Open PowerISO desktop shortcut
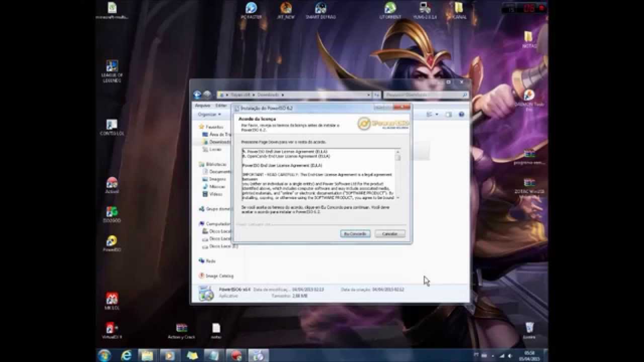Image resolution: width=644 pixels, height=362 pixels. (112, 243)
